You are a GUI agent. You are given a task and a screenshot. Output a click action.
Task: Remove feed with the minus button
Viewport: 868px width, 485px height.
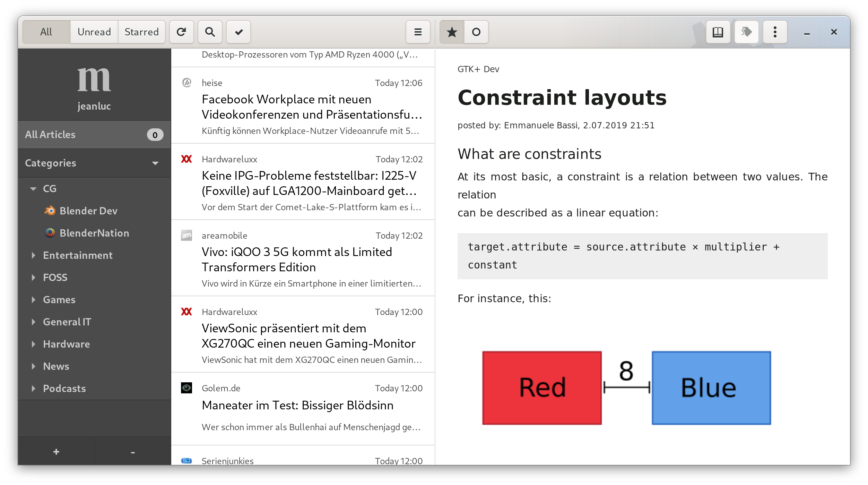point(133,452)
